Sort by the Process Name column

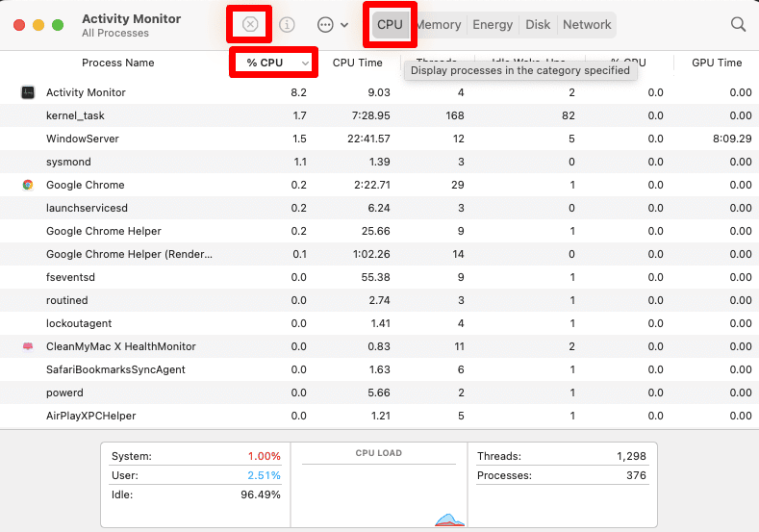coord(117,63)
